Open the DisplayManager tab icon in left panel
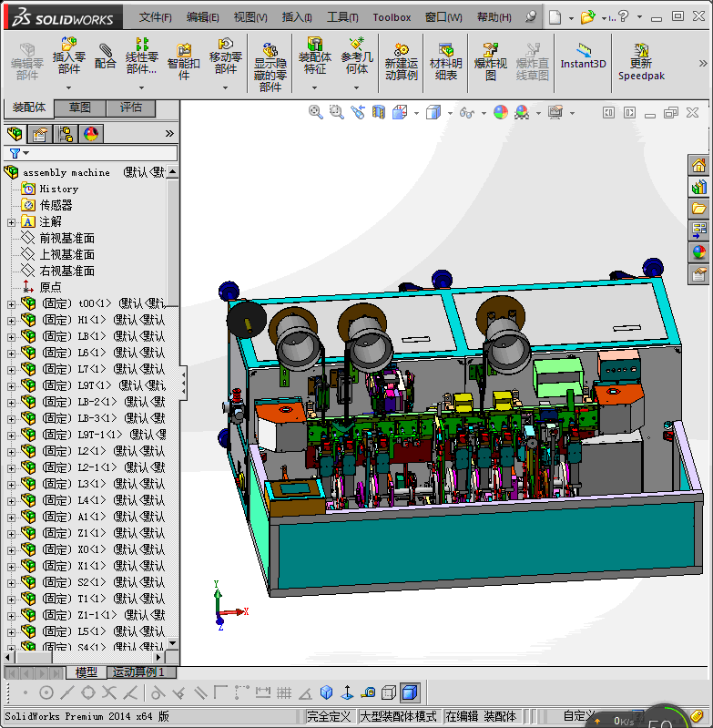The width and height of the screenshot is (713, 728). tap(90, 134)
